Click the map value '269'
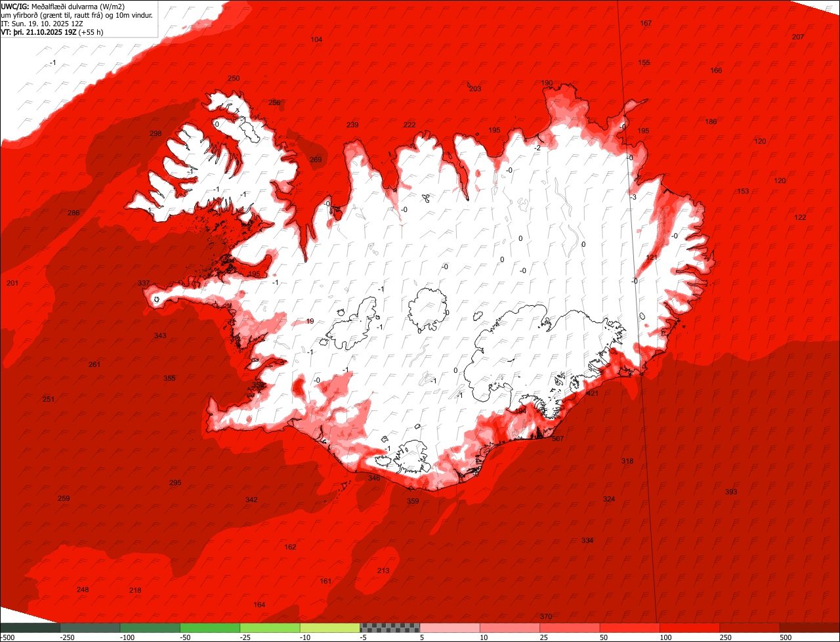Viewport: 840px width, 642px height. coord(316,160)
